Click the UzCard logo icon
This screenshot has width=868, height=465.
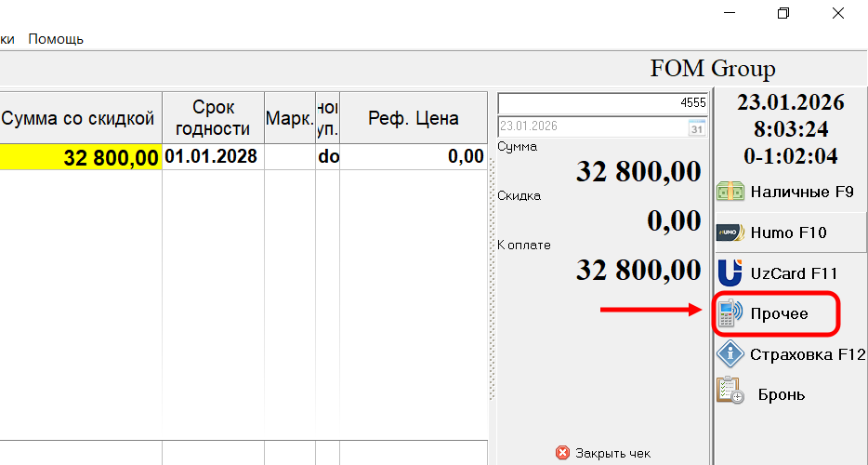730,273
